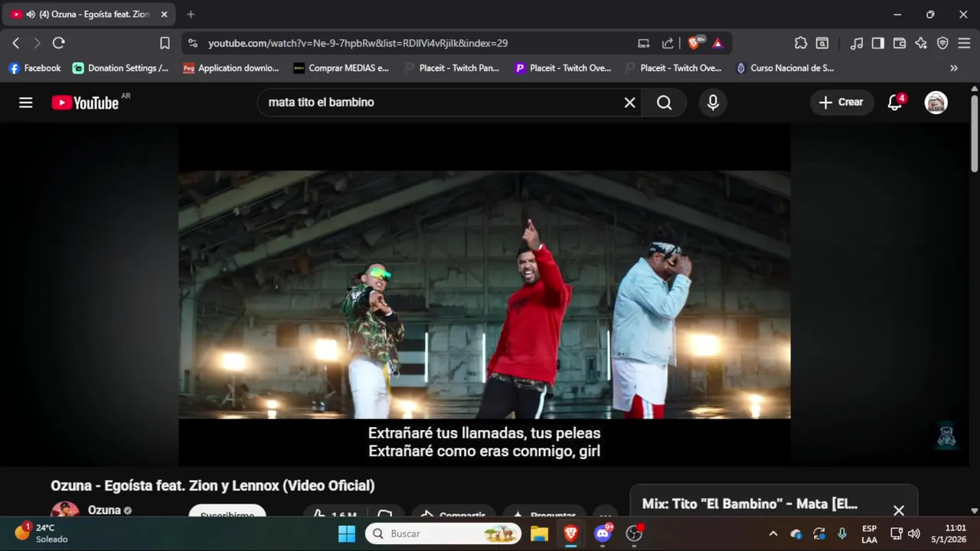The height and width of the screenshot is (551, 980).
Task: Pause the video by clicking player
Action: [484, 295]
